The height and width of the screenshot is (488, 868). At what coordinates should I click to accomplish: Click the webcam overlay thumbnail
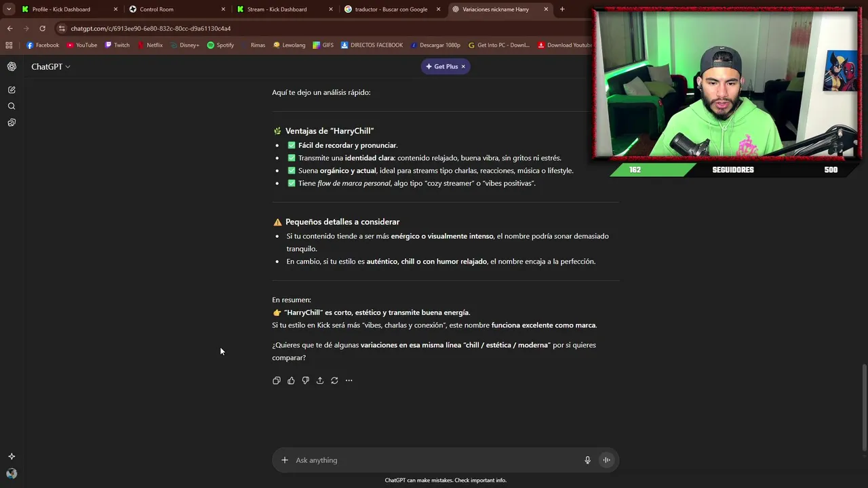point(727,85)
